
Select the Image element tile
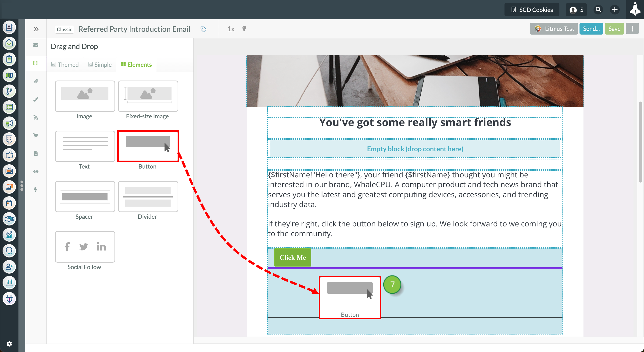click(x=85, y=96)
